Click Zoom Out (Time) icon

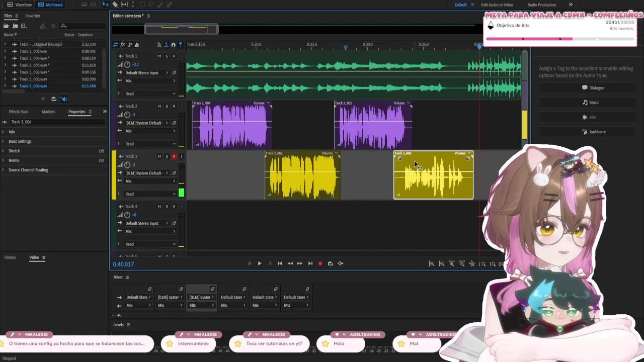(x=462, y=263)
